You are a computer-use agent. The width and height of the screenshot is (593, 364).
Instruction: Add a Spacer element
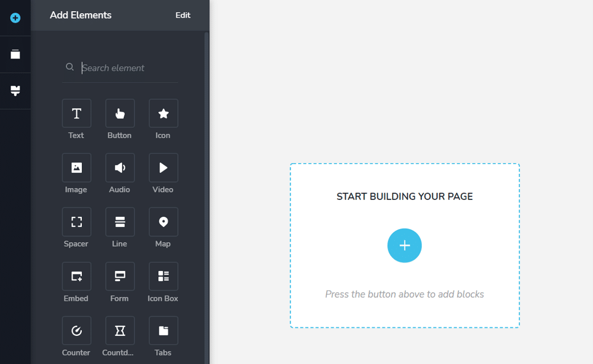pyautogui.click(x=76, y=222)
